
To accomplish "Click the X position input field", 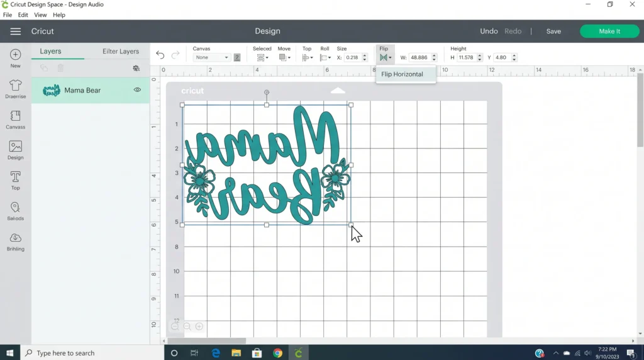I will (x=353, y=57).
